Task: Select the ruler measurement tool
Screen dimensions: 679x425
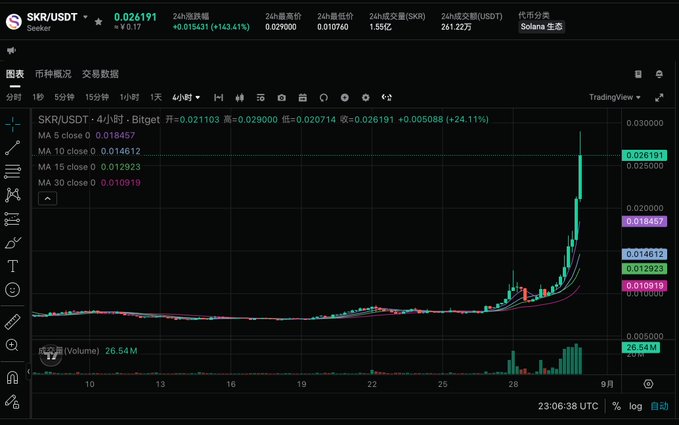Action: (13, 321)
